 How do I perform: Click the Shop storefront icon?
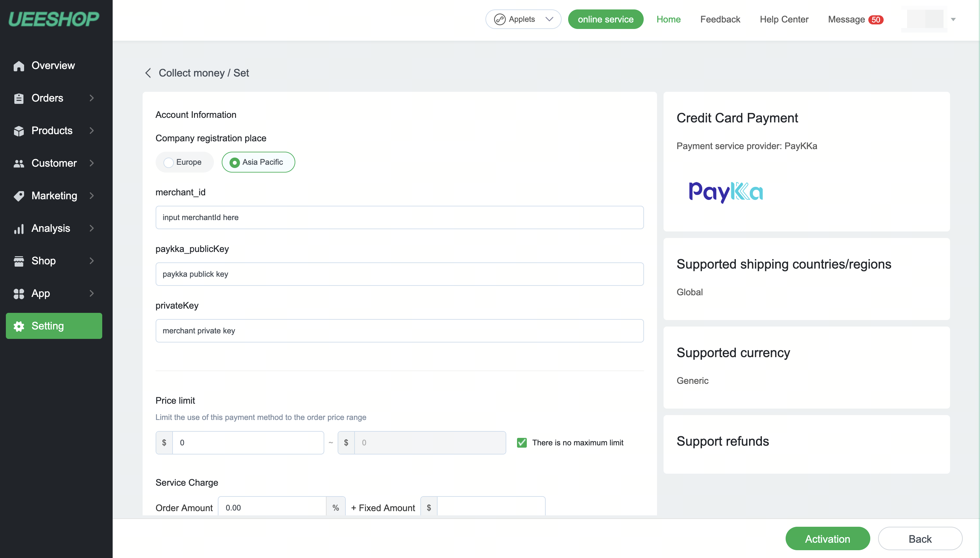coord(19,261)
